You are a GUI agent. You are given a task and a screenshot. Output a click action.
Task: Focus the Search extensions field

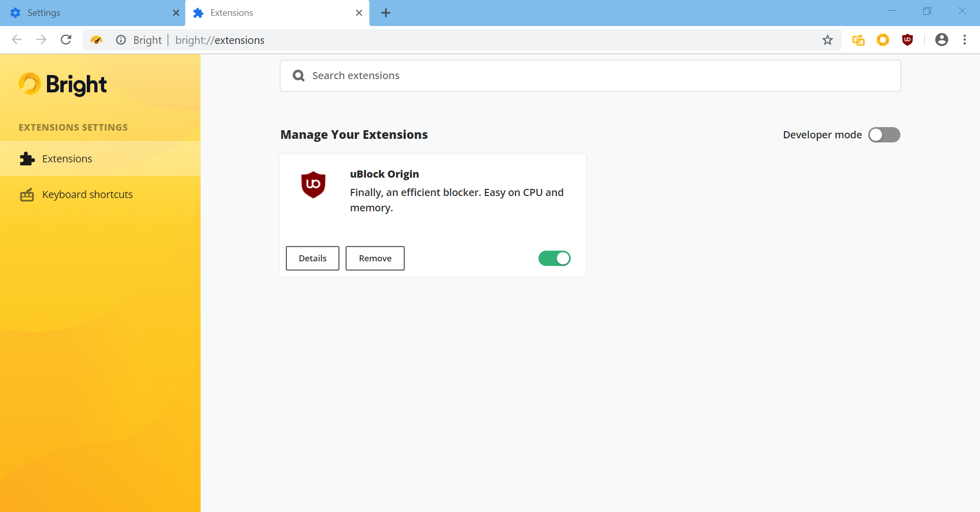[x=591, y=76]
